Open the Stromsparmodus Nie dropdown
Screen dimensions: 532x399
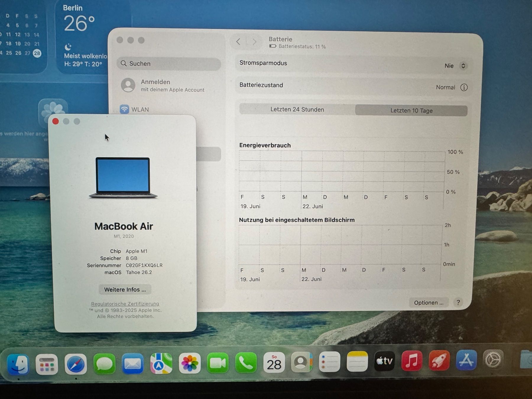(455, 66)
